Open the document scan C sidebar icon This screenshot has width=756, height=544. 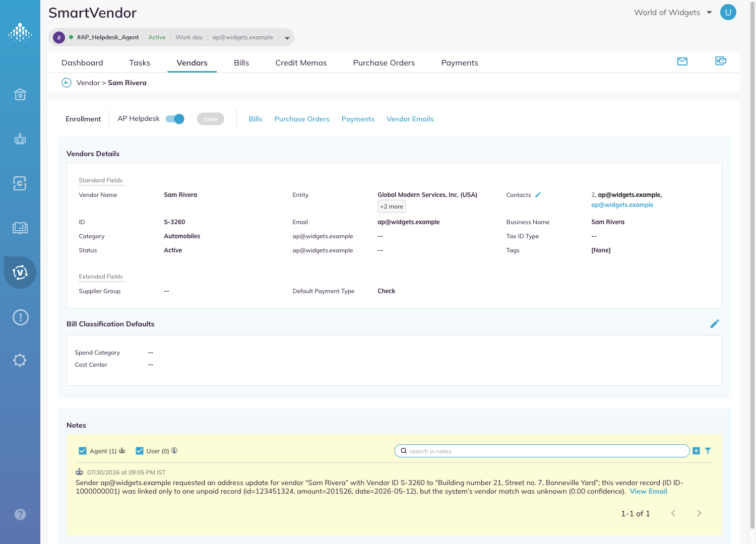pos(20,183)
